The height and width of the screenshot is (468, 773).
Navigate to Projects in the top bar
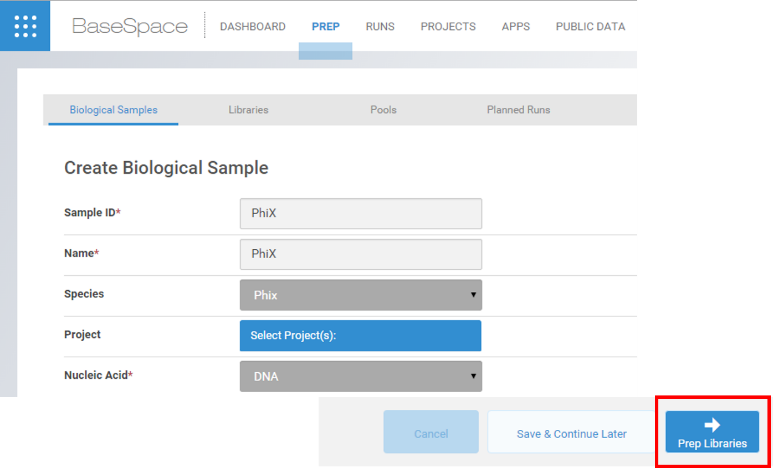pos(448,27)
